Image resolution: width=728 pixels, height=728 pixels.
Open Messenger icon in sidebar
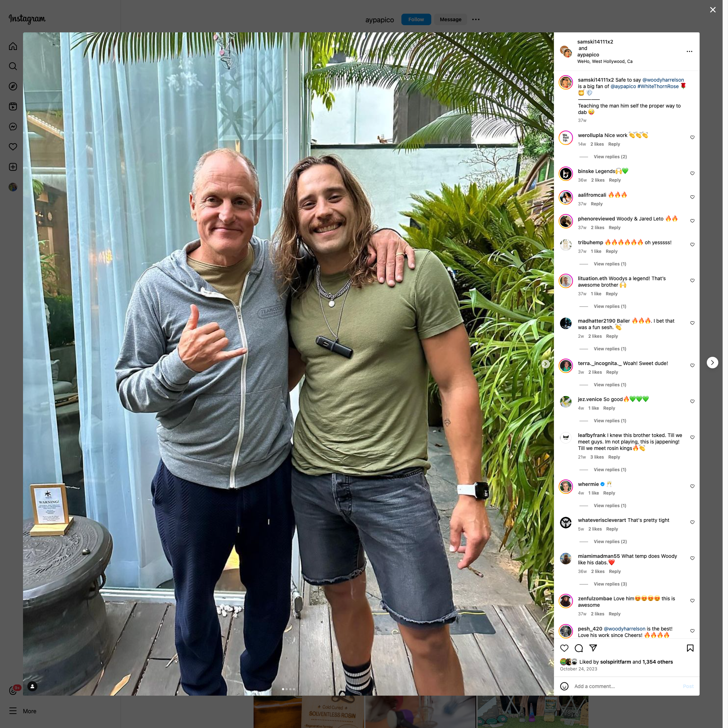pos(13,127)
